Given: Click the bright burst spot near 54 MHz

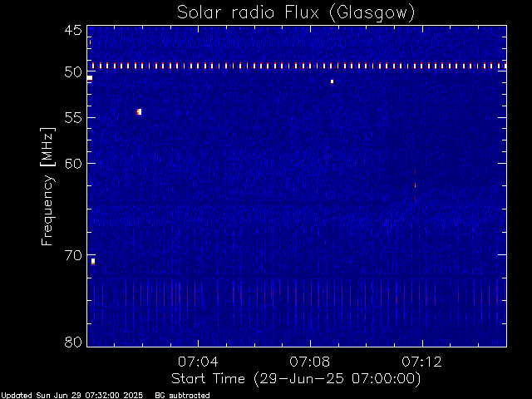Looking at the screenshot, I should coord(139,111).
